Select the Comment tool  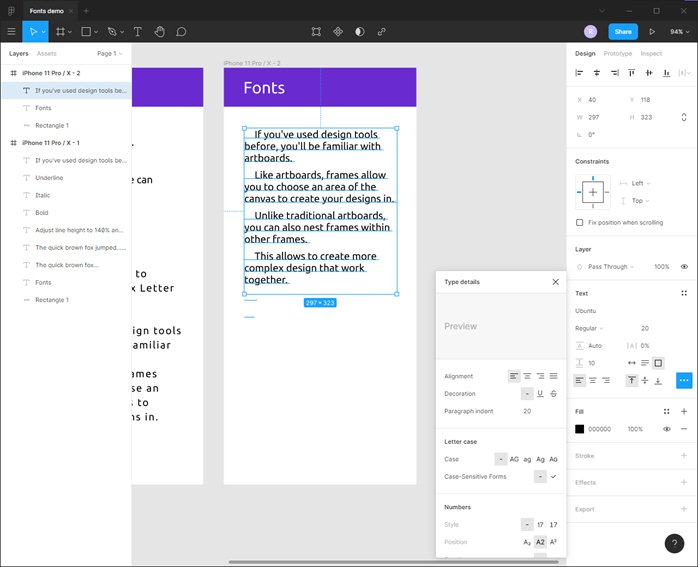(181, 32)
